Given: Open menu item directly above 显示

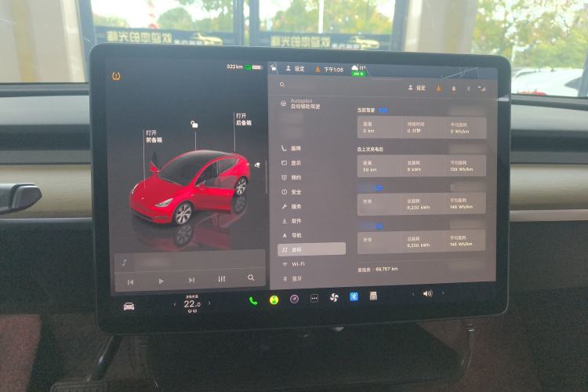Looking at the screenshot, I should tap(291, 148).
